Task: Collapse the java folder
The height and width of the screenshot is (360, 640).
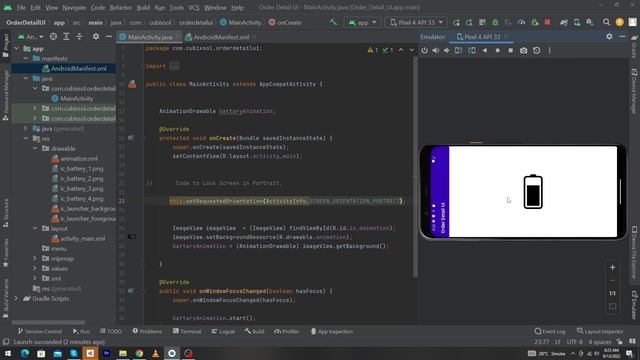Action: pos(26,78)
